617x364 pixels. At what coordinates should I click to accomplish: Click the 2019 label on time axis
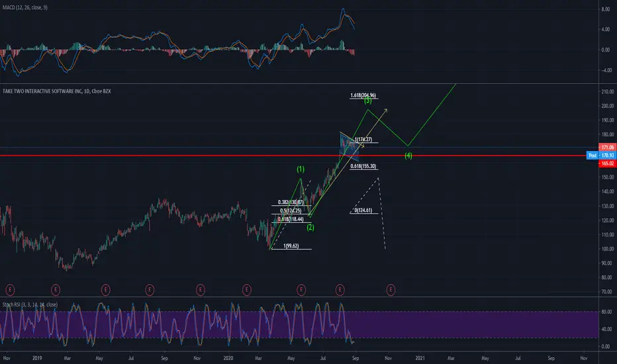point(37,358)
